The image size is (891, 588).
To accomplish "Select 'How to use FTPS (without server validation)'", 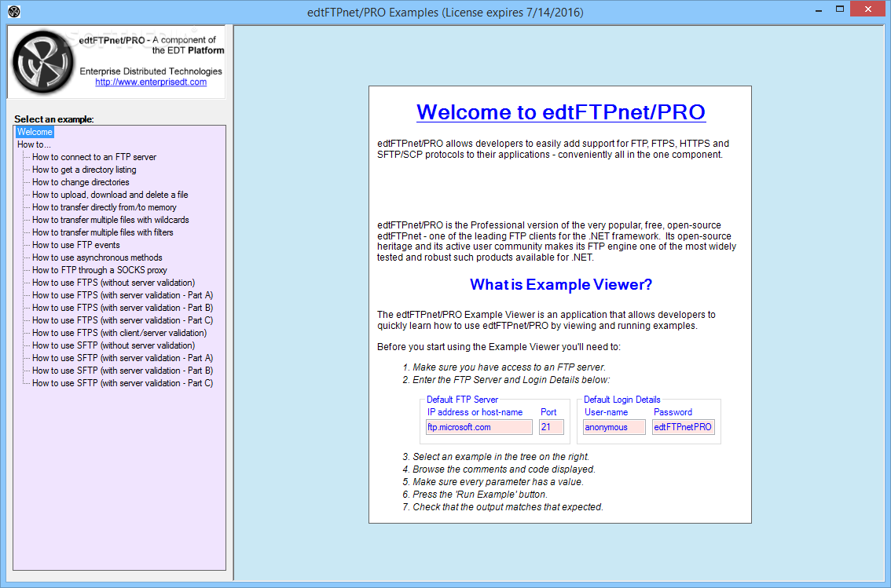I will (114, 283).
